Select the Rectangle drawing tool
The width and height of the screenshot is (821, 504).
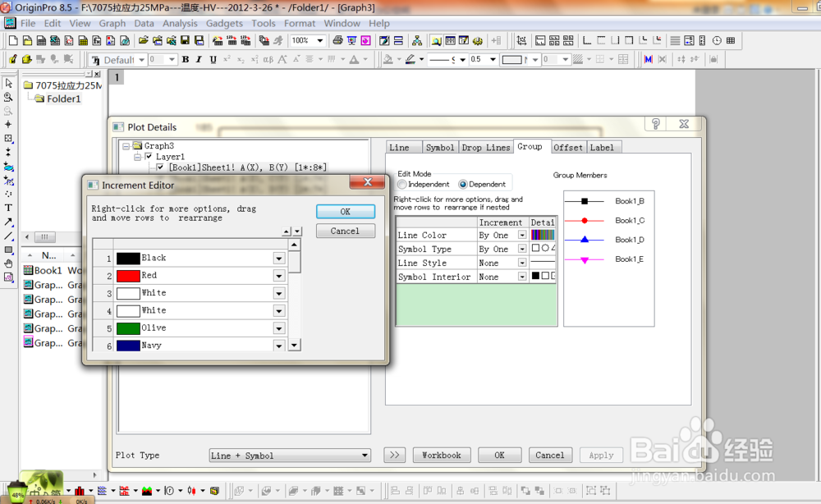coord(8,250)
